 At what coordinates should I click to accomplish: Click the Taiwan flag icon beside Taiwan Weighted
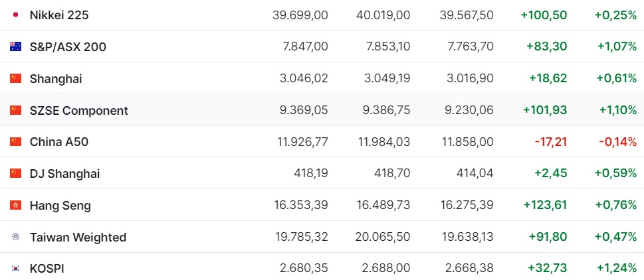[15, 237]
